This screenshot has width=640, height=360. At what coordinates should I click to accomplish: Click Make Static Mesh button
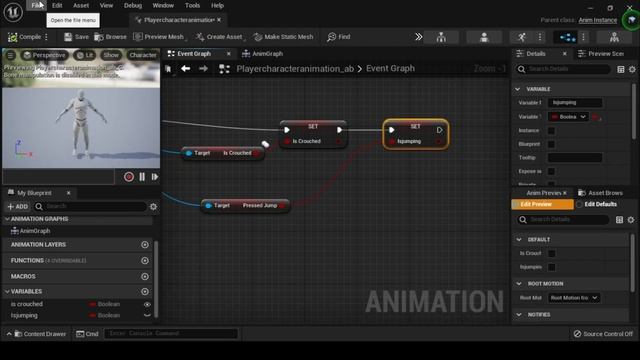(284, 37)
